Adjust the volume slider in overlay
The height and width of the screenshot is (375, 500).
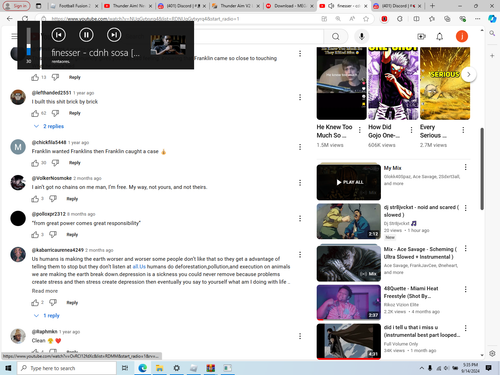29,42
